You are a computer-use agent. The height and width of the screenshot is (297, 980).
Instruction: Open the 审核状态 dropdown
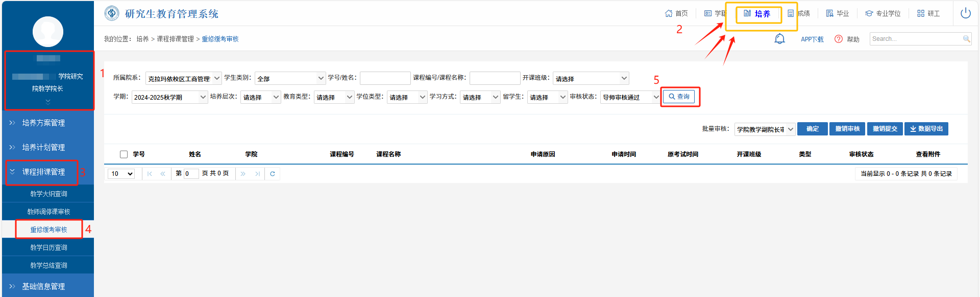click(631, 97)
